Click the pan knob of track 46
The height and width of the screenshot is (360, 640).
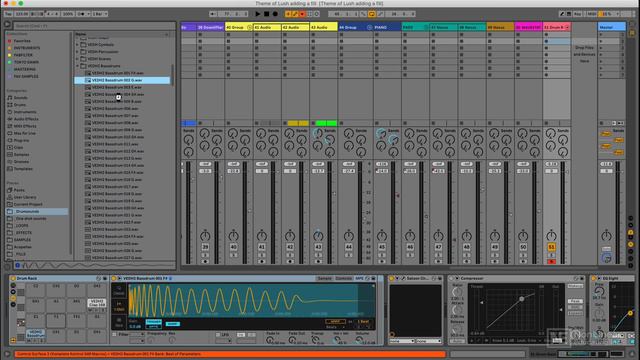[410, 236]
